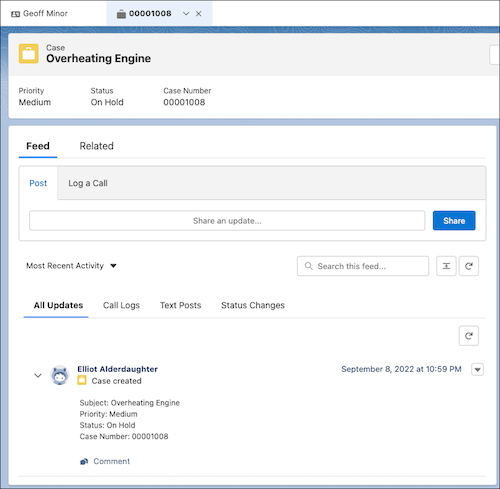Click the feed expand/collapse icon beside search
The image size is (500, 489).
(446, 266)
